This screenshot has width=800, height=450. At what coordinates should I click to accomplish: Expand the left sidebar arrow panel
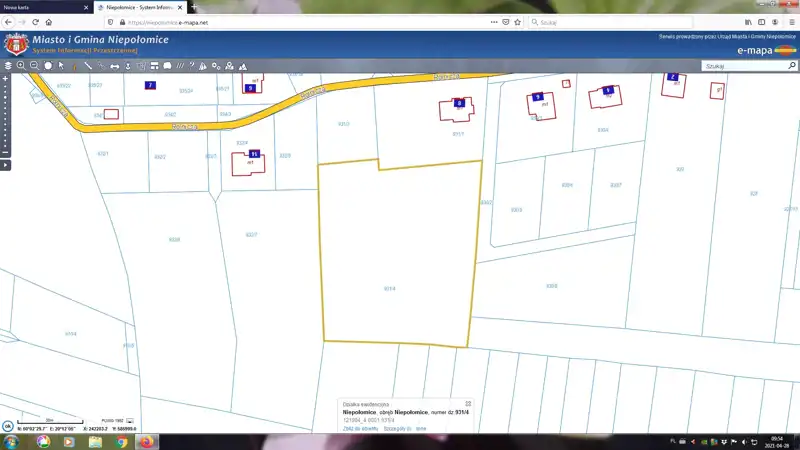[5, 164]
